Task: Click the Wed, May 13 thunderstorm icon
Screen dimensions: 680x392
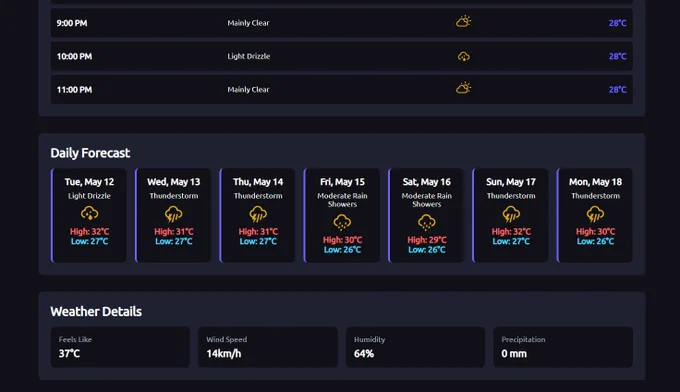Action: pyautogui.click(x=173, y=214)
